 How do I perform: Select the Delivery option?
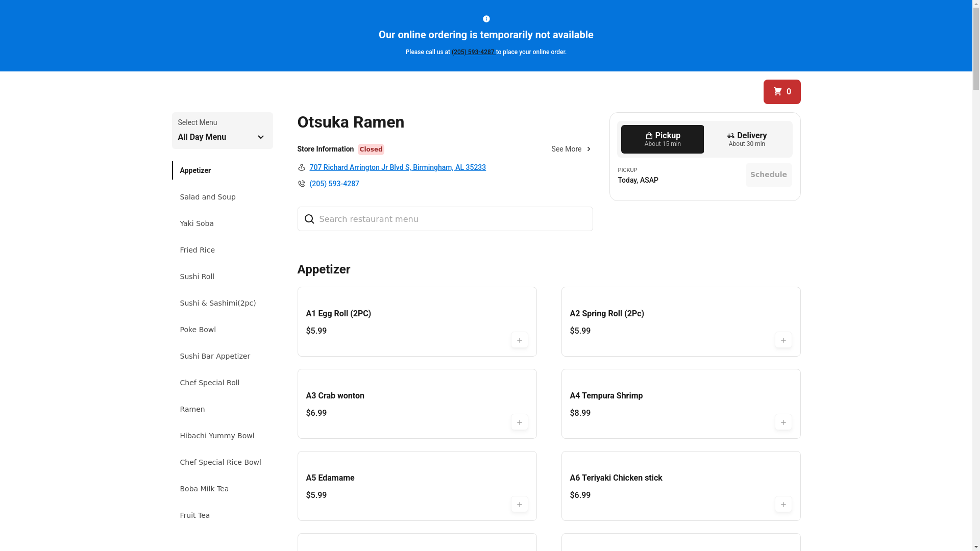(x=747, y=139)
